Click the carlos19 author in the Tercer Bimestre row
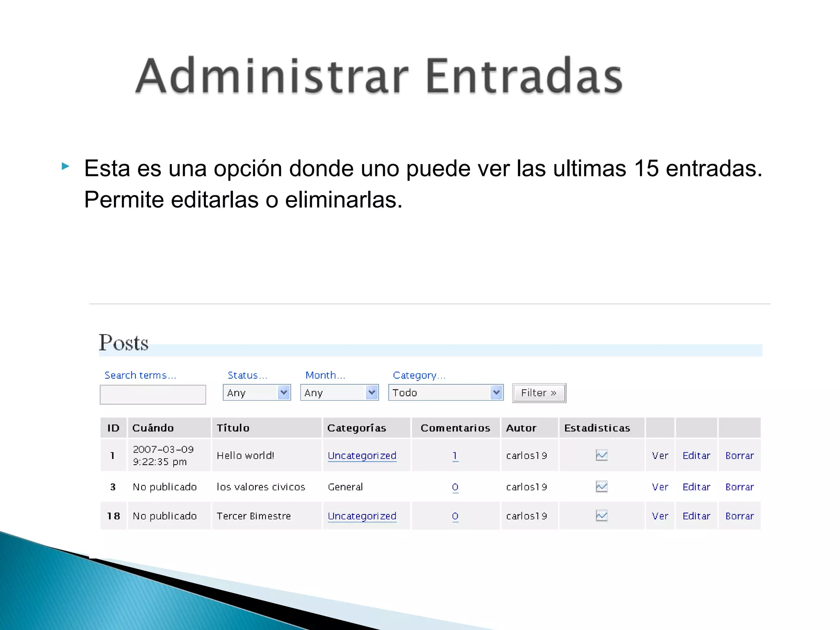 pyautogui.click(x=527, y=516)
